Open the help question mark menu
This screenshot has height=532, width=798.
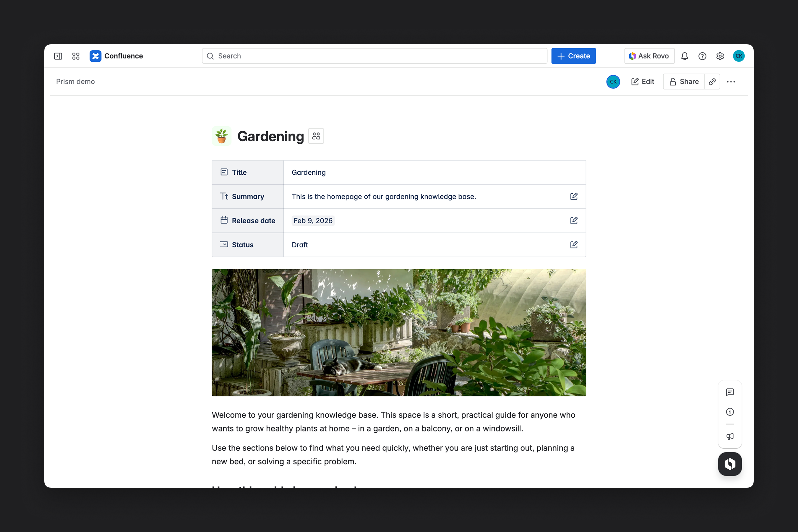click(702, 56)
